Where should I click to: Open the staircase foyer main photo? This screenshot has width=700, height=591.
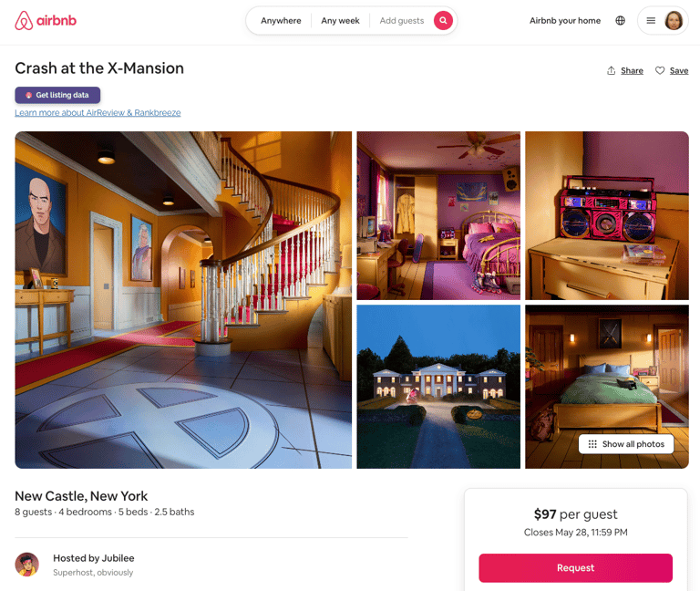tap(183, 300)
